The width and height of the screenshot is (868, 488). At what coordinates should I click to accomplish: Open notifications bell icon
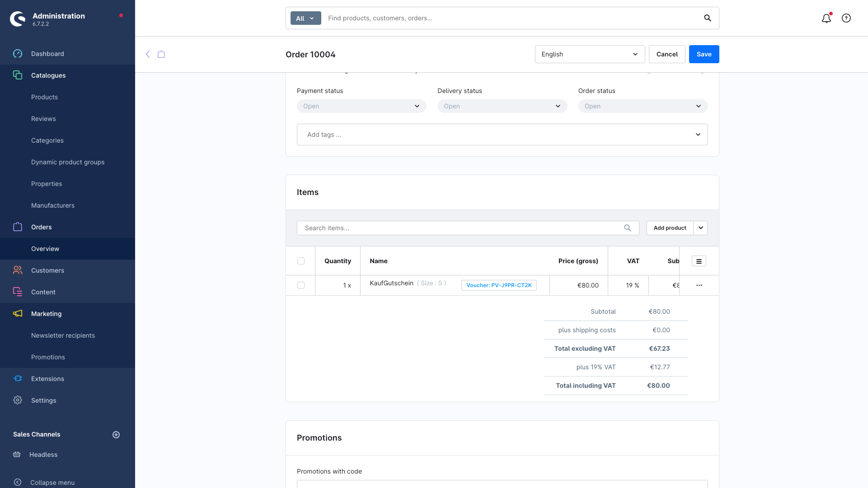[826, 19]
